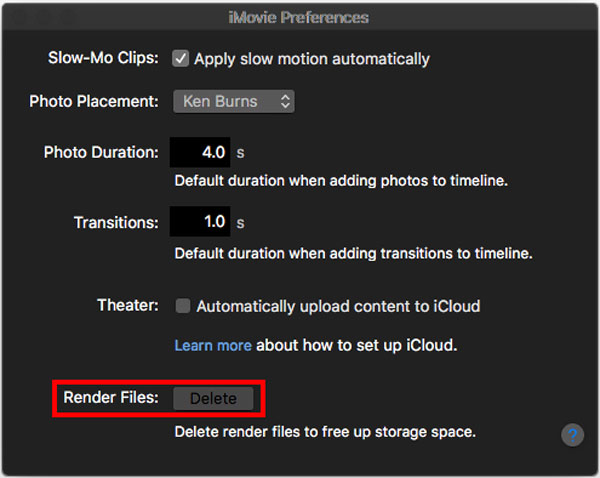The height and width of the screenshot is (478, 600).
Task: Click text 'Delete render files to free up storage space.'
Action: [325, 432]
